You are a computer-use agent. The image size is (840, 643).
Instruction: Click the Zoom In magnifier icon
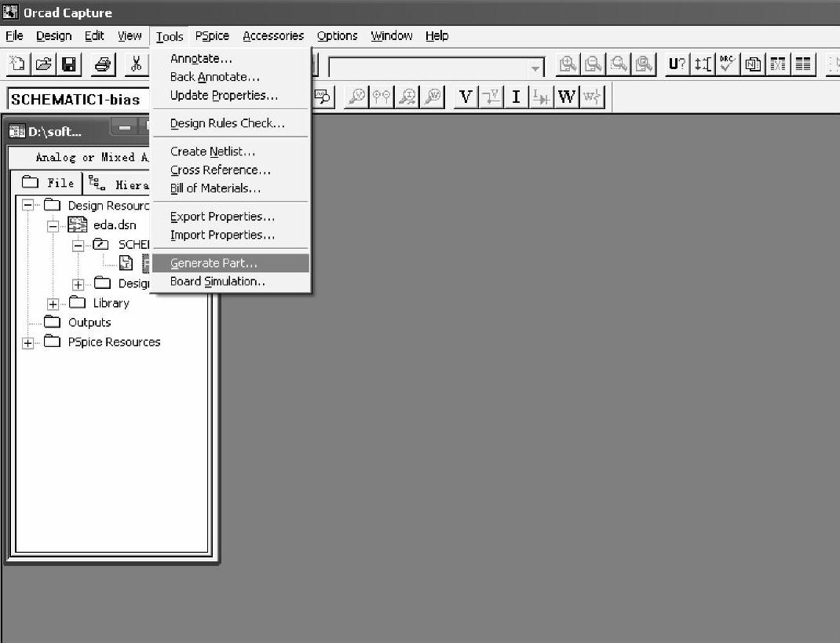click(568, 64)
